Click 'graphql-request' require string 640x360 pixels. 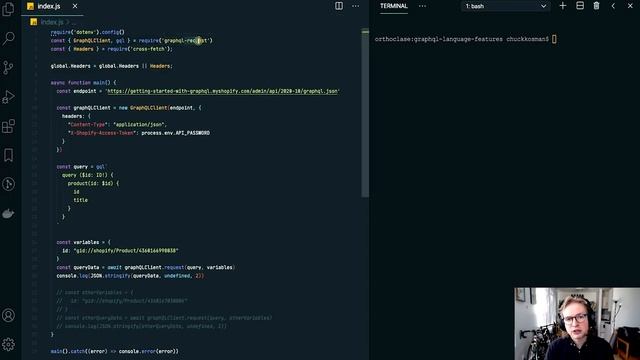(x=186, y=40)
